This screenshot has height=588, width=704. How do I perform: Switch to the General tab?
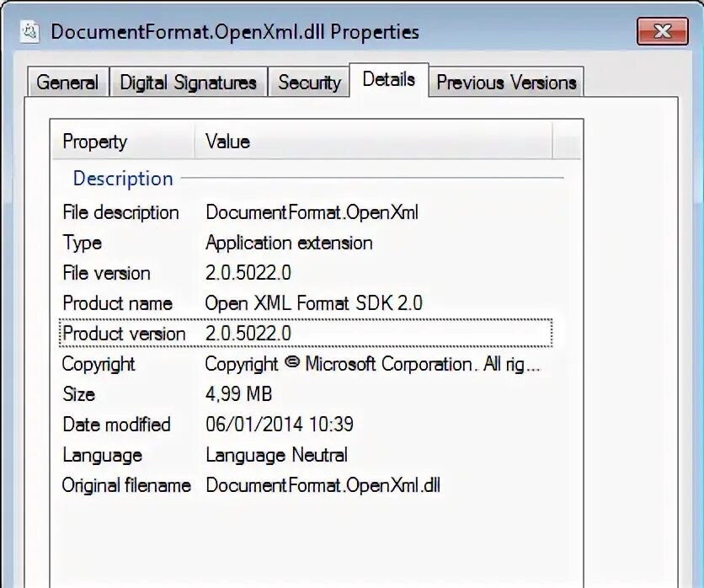pos(68,83)
